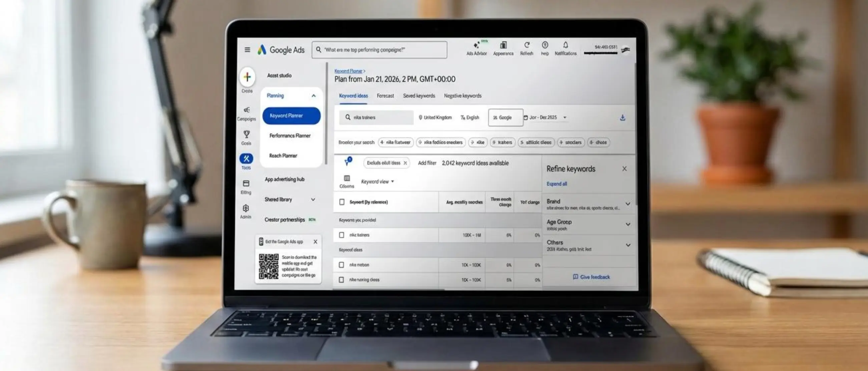
Task: Click the Refresh icon
Action: (527, 45)
